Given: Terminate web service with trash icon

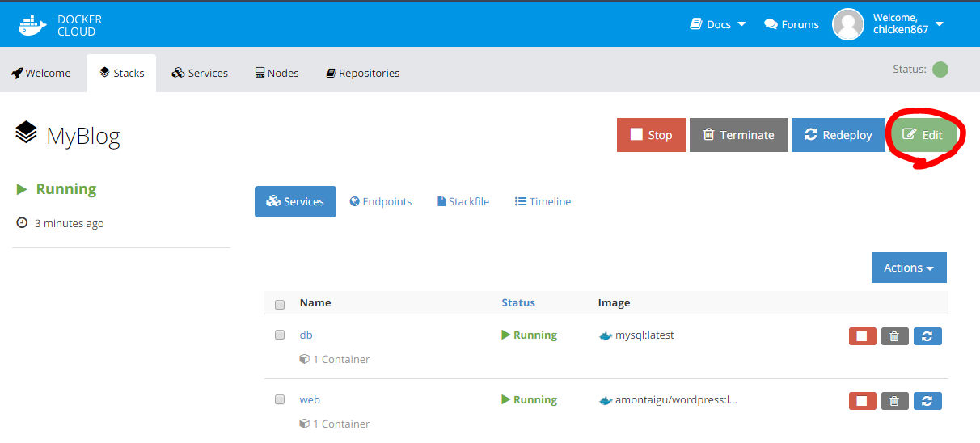Looking at the screenshot, I should 894,401.
